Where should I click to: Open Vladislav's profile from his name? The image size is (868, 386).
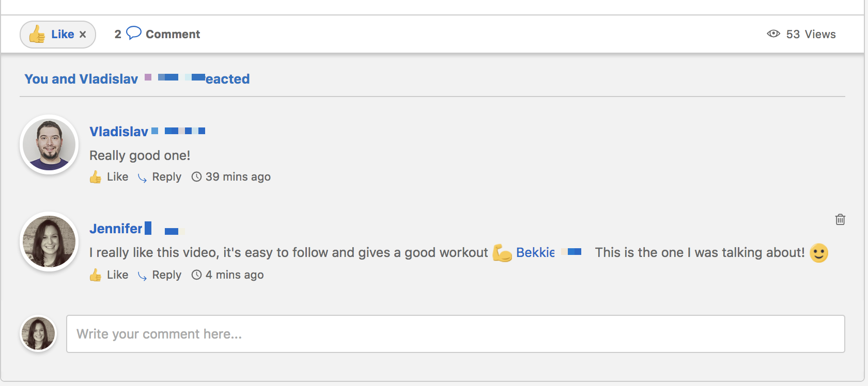click(119, 132)
